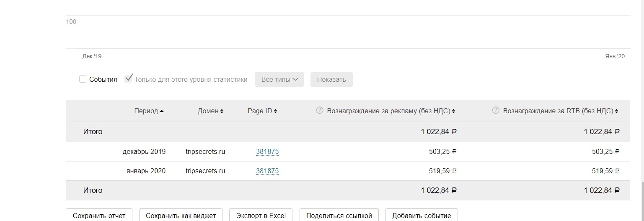
Task: Click Поделиться ссылкой button
Action: click(x=339, y=216)
